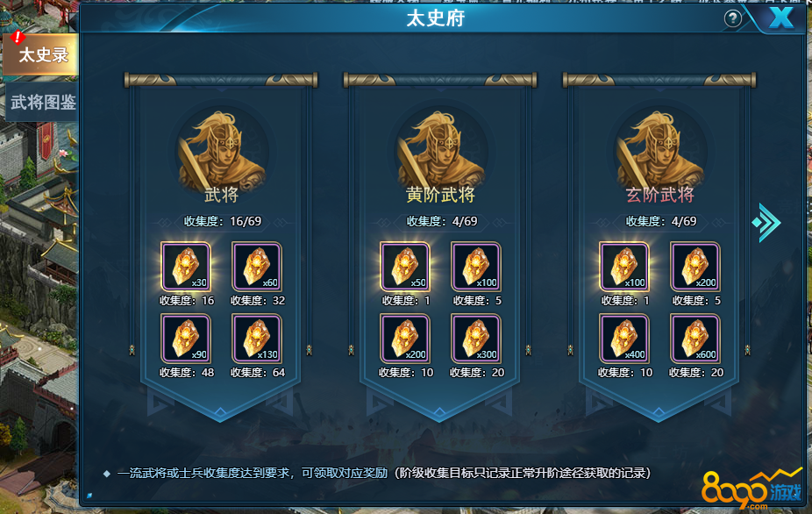Open the help question mark icon
Screen dimensions: 812x514
(x=732, y=19)
